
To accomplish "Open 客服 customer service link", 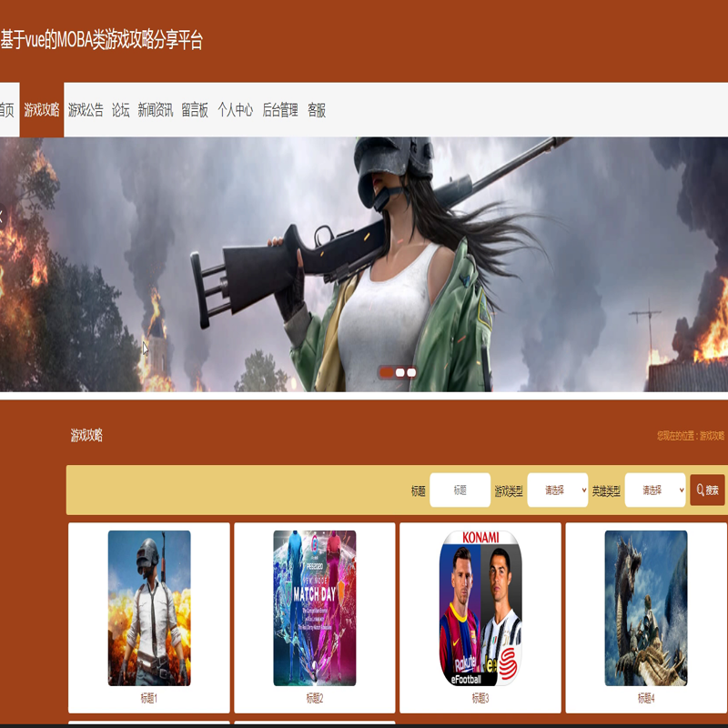I will click(317, 110).
